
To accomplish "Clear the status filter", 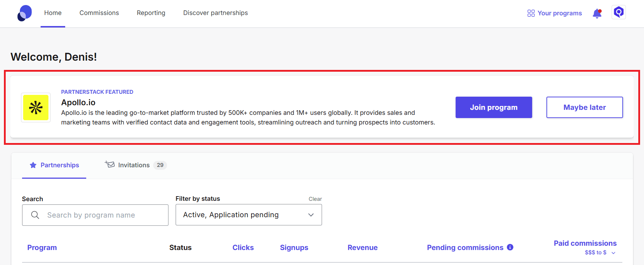I will click(x=315, y=199).
